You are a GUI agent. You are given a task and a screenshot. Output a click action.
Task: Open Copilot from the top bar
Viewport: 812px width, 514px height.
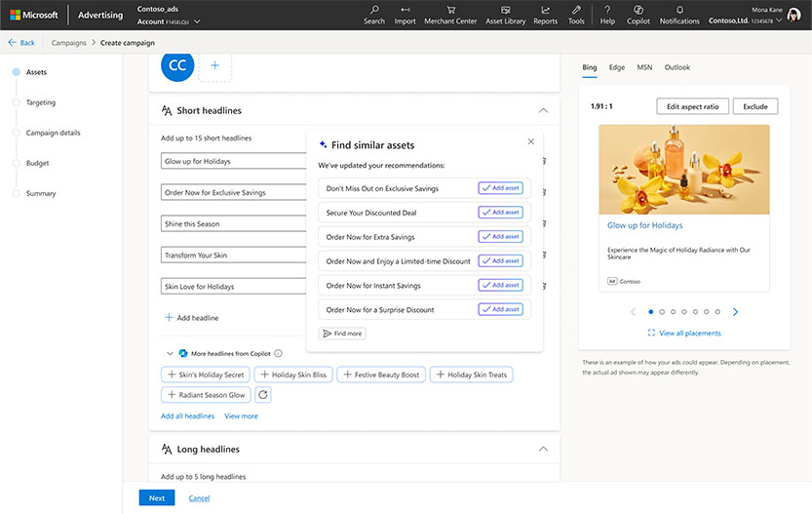pos(638,15)
